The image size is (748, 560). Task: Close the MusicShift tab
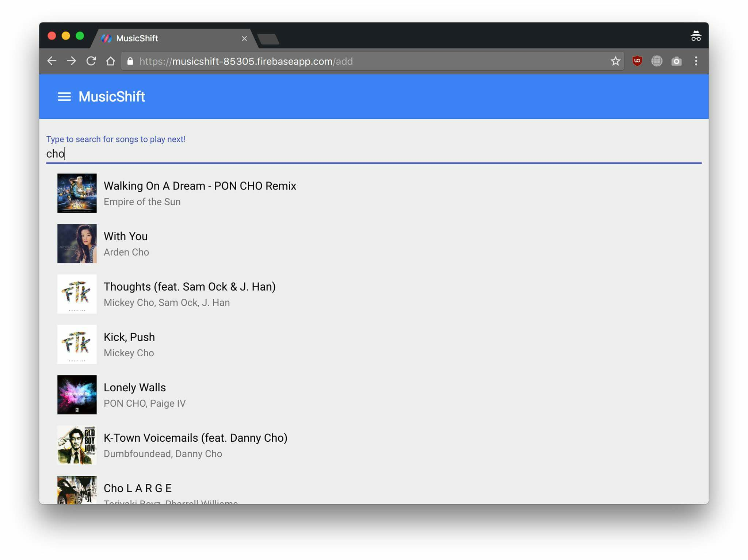tap(244, 38)
